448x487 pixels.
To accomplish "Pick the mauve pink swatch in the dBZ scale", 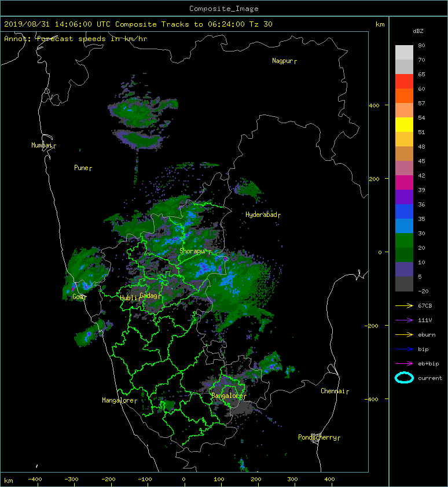I will tap(404, 168).
